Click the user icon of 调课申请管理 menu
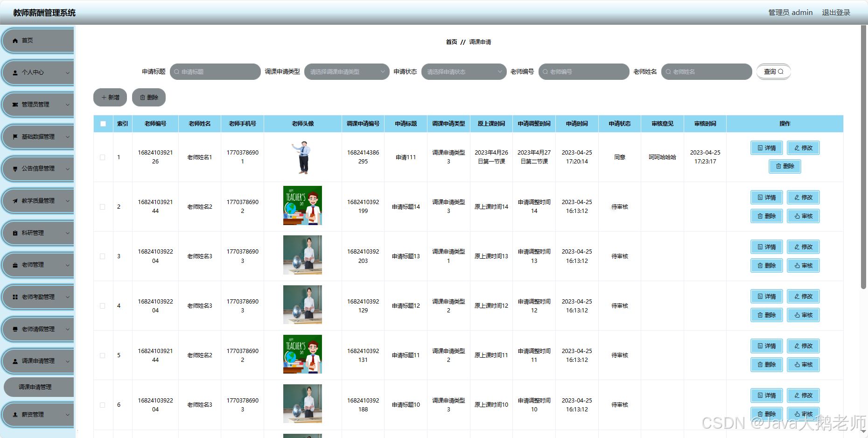This screenshot has width=868, height=438. click(x=15, y=361)
